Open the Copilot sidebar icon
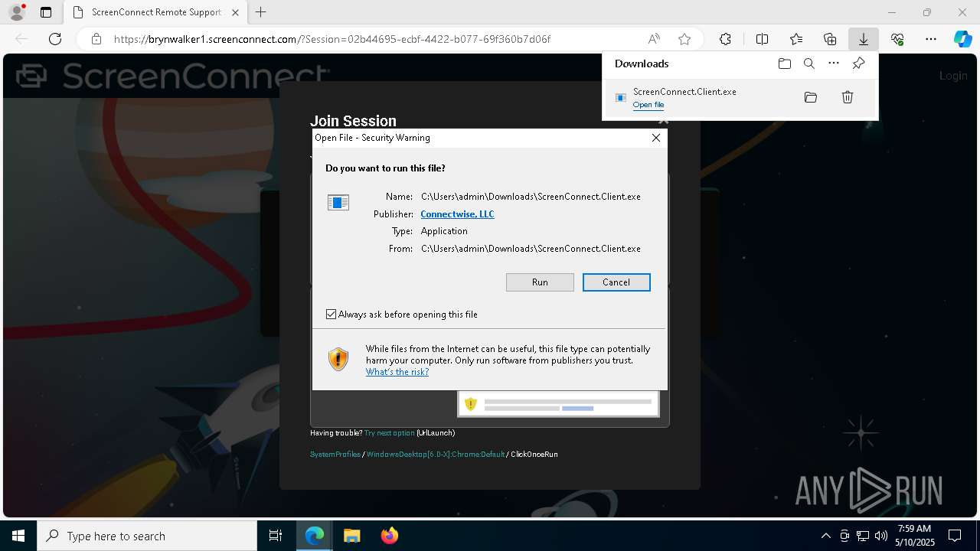This screenshot has height=551, width=980. (x=962, y=39)
